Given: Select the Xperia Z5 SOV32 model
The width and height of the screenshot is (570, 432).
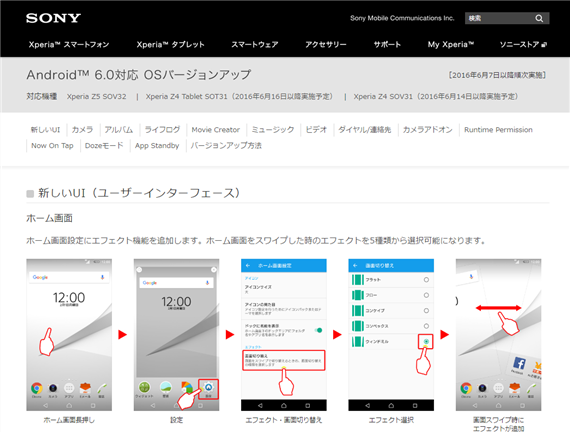Looking at the screenshot, I should (96, 96).
